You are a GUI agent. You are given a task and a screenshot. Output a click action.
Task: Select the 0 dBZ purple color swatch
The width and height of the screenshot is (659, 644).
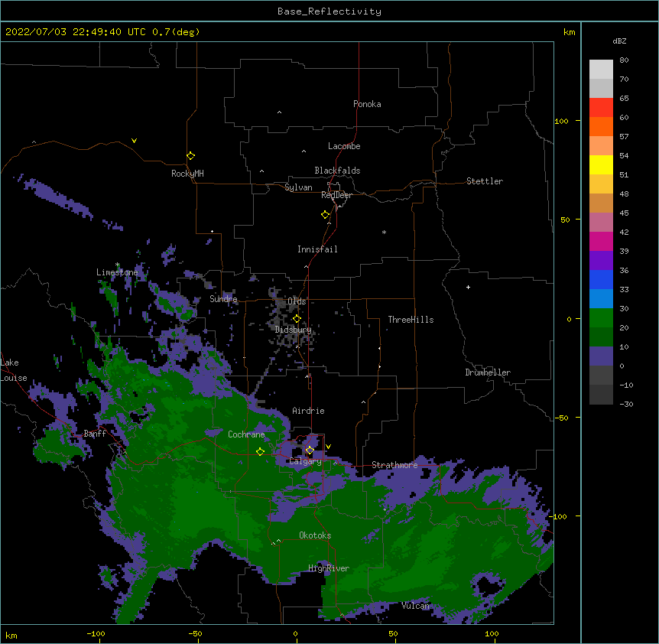[x=601, y=356]
